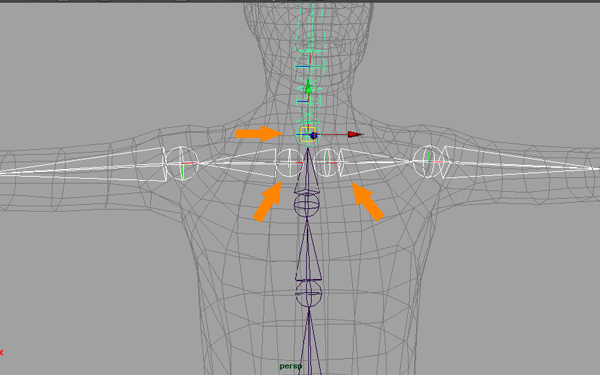Select the middle green neck joint circle

[x=309, y=101]
